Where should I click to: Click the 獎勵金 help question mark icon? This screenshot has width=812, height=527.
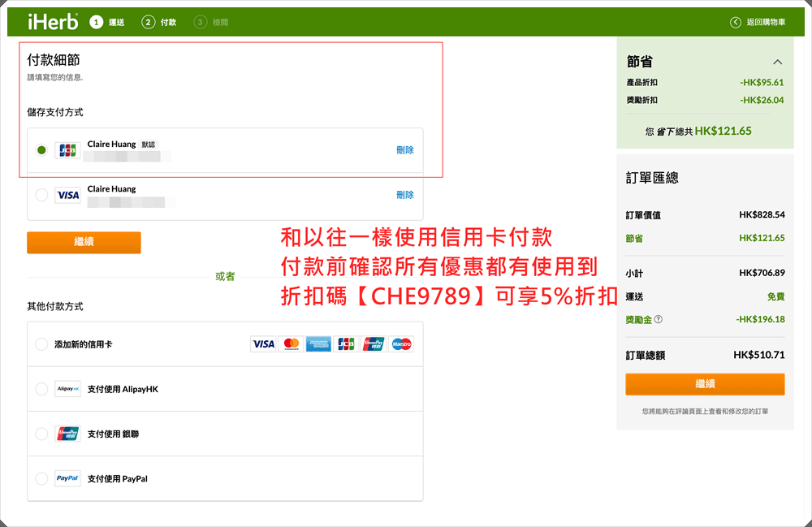click(659, 319)
